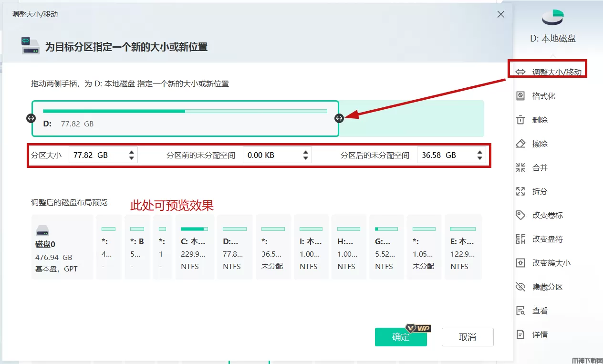Decrease unallocated space before partition
This screenshot has width=603, height=364.
[x=306, y=158]
